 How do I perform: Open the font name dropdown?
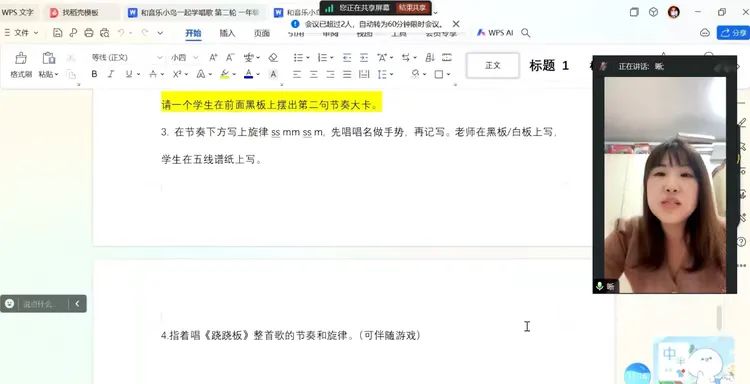(x=159, y=57)
